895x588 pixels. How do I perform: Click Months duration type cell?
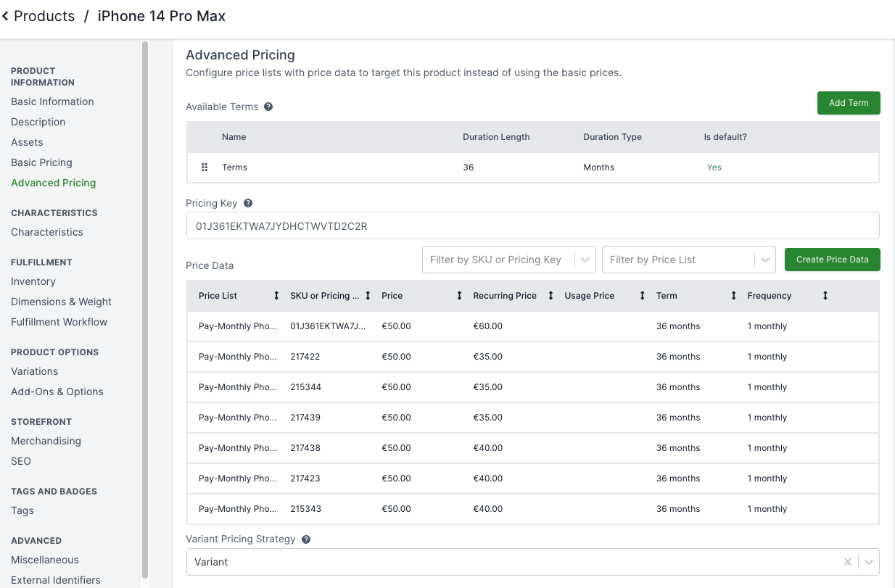(x=598, y=167)
